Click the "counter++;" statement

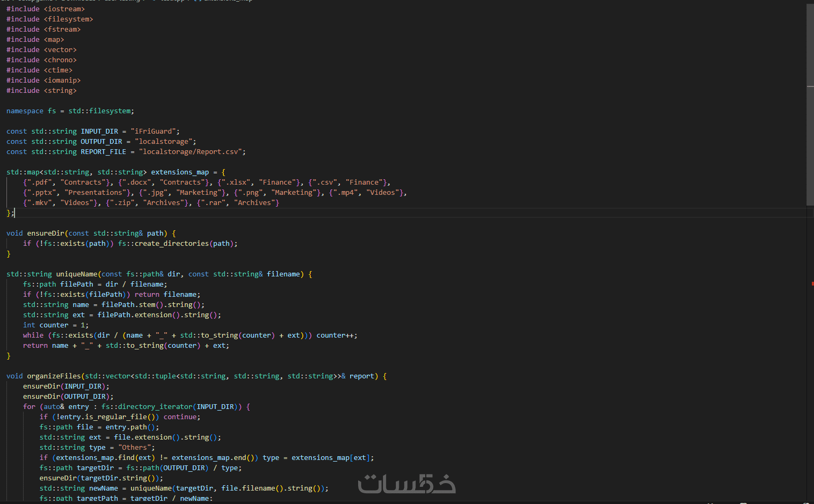(x=337, y=335)
